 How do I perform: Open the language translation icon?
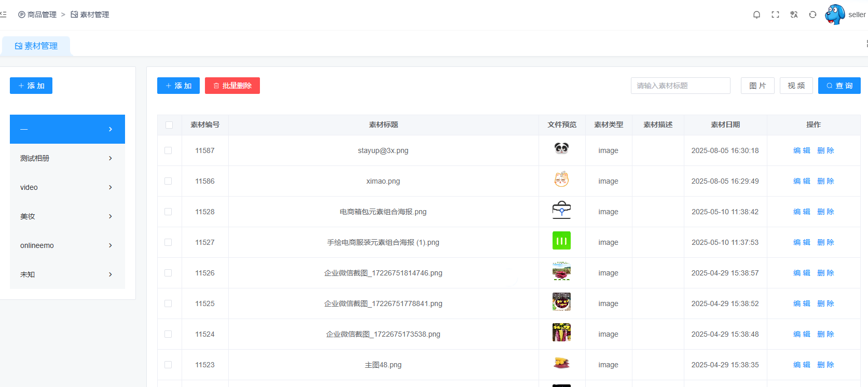pyautogui.click(x=794, y=15)
